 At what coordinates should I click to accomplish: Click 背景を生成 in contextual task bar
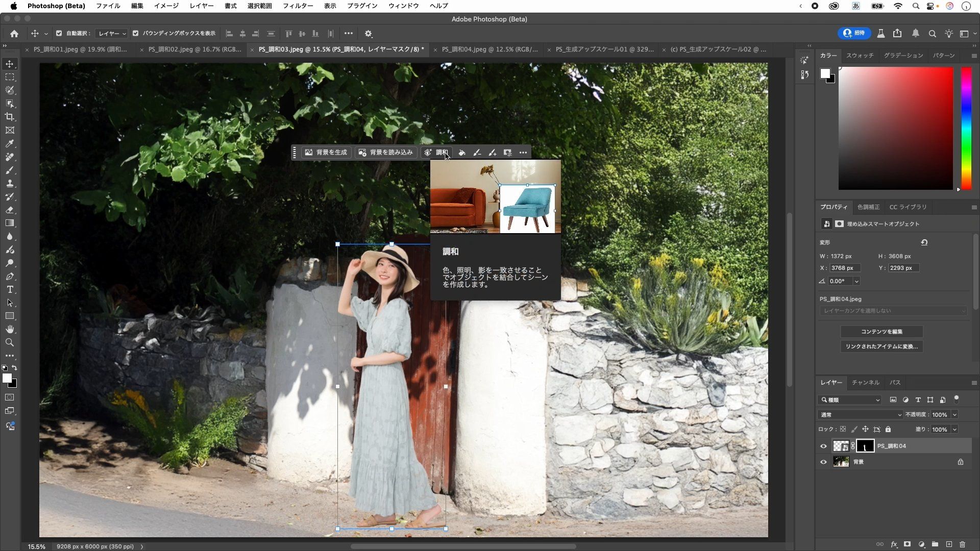tap(326, 153)
